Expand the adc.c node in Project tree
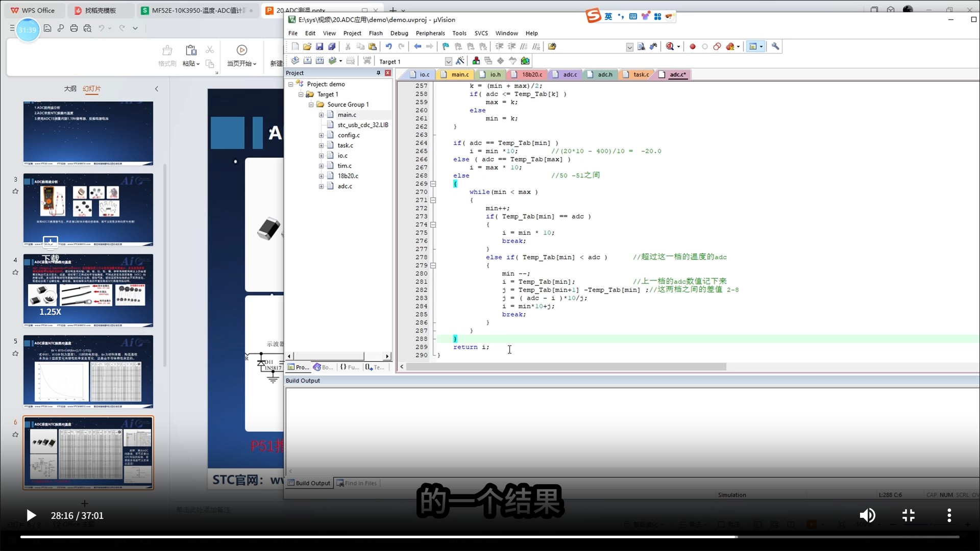 click(x=321, y=186)
